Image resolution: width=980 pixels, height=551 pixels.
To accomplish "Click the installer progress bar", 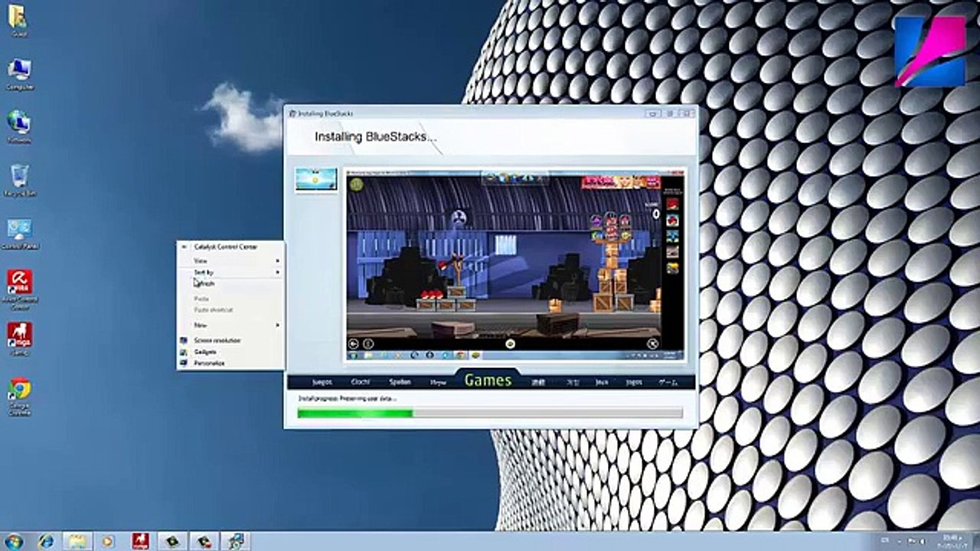I will 490,413.
